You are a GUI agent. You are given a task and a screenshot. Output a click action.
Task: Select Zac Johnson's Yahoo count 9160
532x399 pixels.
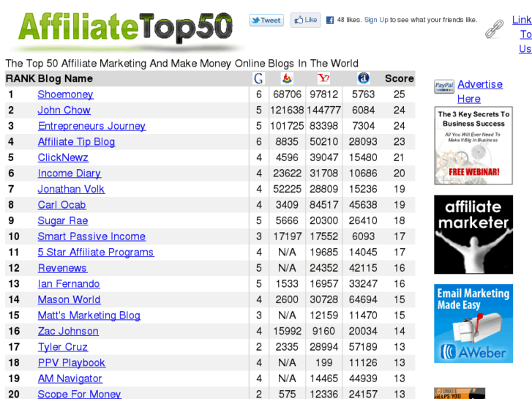point(323,331)
